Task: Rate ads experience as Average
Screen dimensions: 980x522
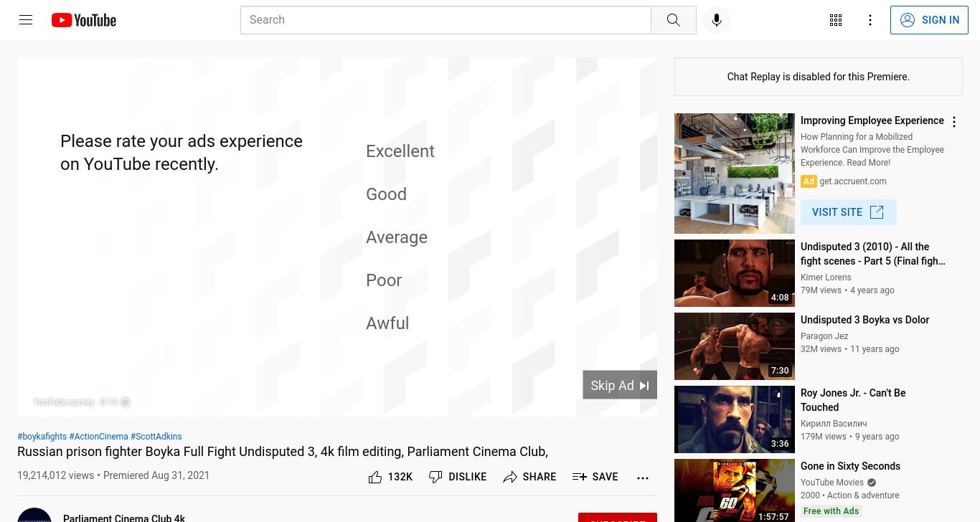Action: 397,237
